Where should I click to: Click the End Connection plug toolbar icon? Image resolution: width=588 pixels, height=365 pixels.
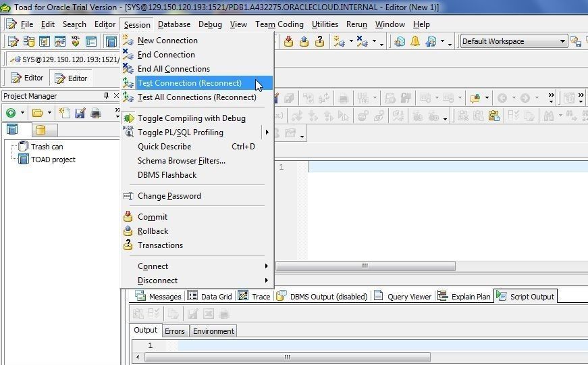[x=363, y=41]
